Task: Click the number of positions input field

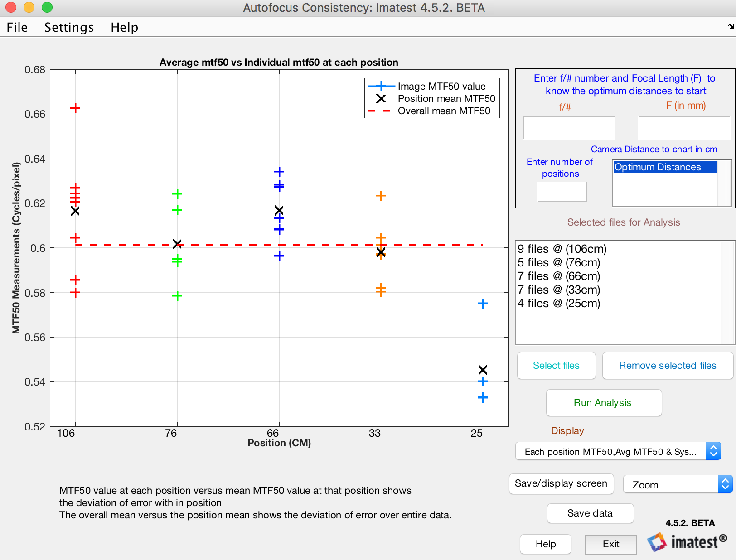Action: (562, 192)
